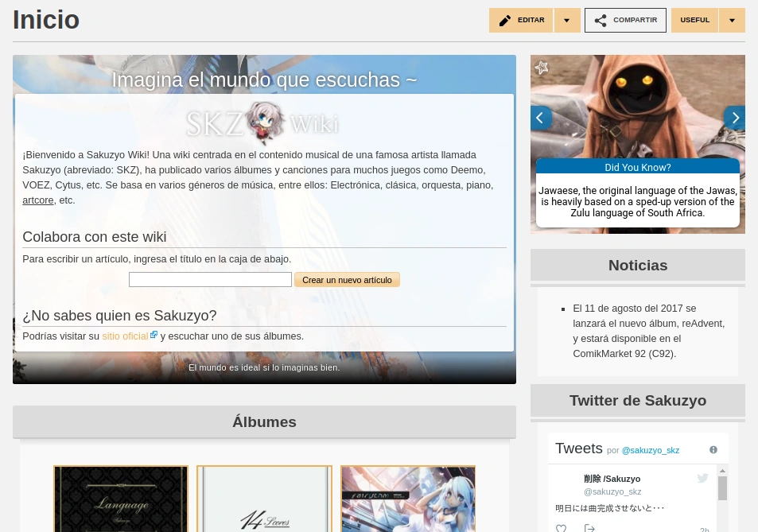Click the Did You Know? caption title

[638, 167]
